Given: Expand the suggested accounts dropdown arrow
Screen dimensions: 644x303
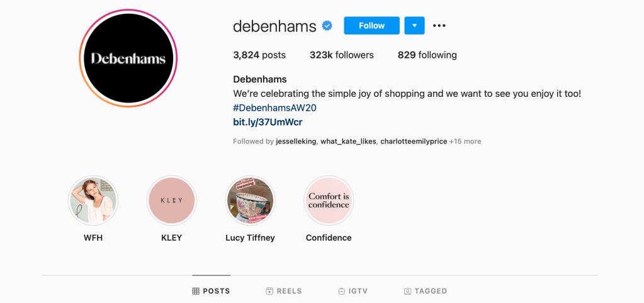Looking at the screenshot, I should [x=414, y=26].
